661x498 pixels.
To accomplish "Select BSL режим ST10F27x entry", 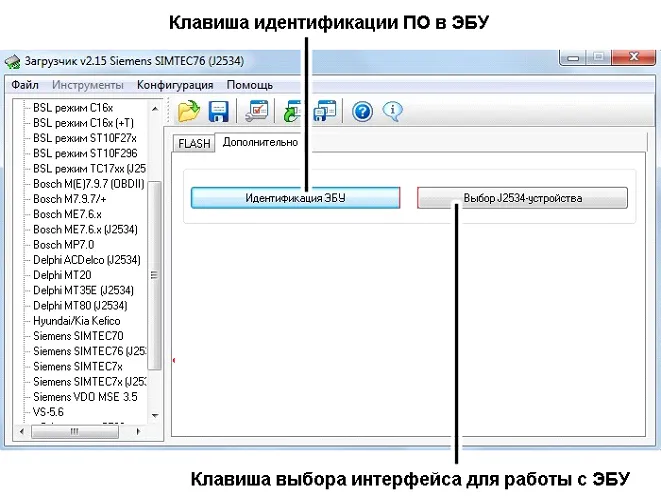I will 85,138.
